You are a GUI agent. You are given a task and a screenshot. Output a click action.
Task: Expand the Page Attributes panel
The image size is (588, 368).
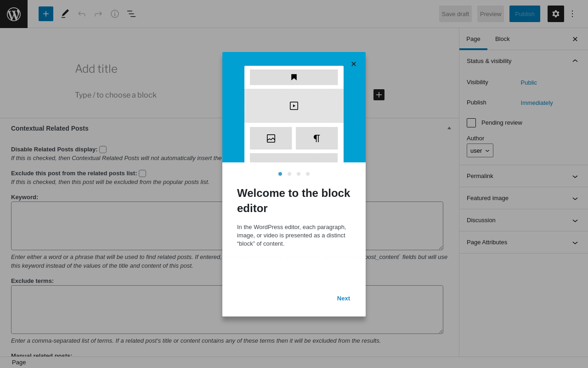[x=524, y=242]
